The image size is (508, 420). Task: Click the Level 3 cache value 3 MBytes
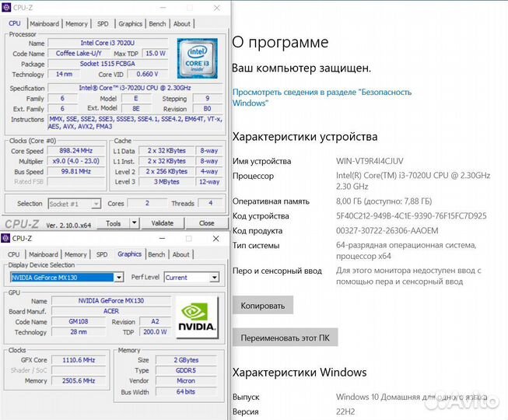click(166, 182)
